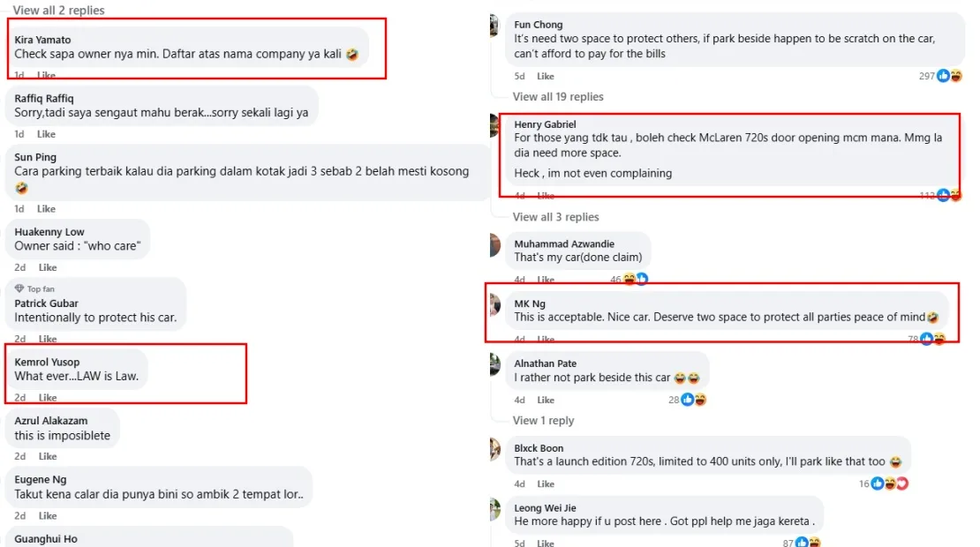Expand "View all 3 replies" under Henry Gabriel
980x547 pixels.
pyautogui.click(x=555, y=217)
